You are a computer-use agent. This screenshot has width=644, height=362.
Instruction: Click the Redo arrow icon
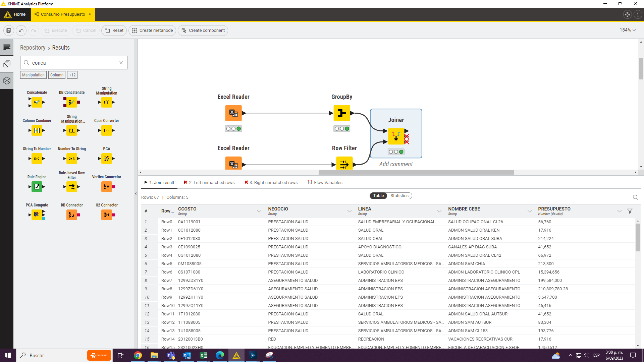point(33,31)
